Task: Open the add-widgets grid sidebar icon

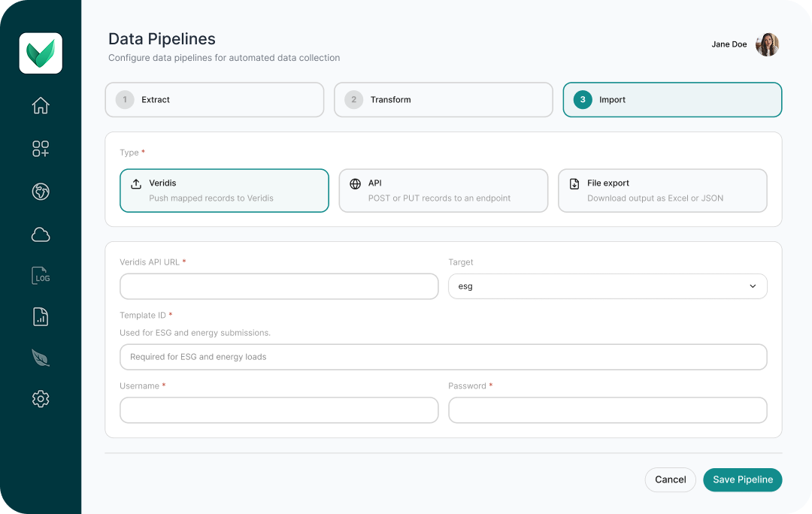Action: pos(41,149)
